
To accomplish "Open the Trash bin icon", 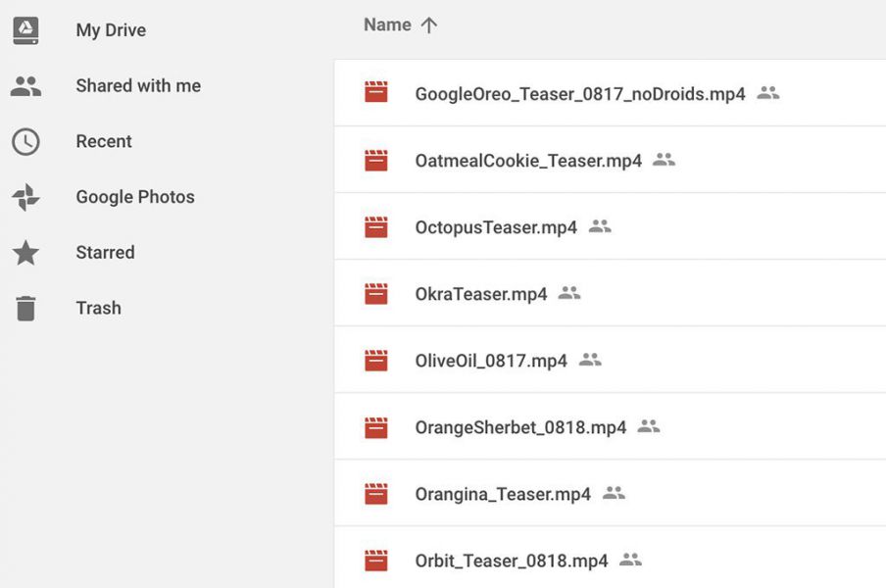I will tap(26, 308).
